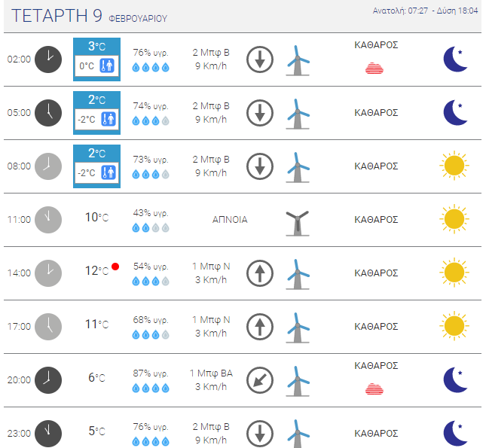Image resolution: width=489 pixels, height=448 pixels.
Task: Click the red dot beside 12°C
Action: pos(115,267)
